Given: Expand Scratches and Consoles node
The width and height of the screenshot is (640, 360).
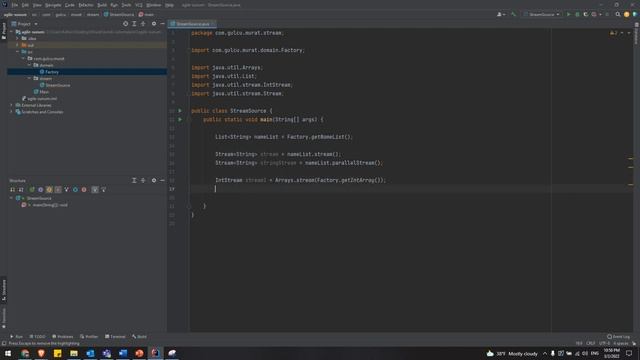Looking at the screenshot, I should click(11, 112).
